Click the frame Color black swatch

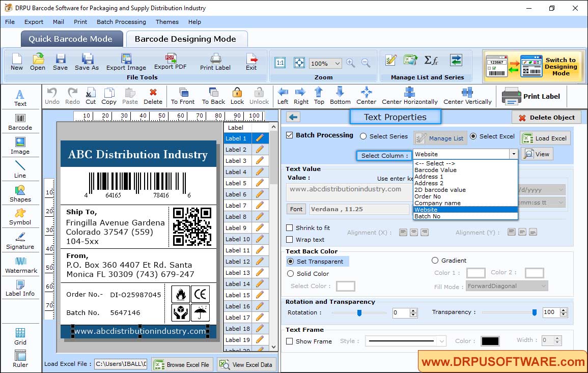[x=490, y=341]
